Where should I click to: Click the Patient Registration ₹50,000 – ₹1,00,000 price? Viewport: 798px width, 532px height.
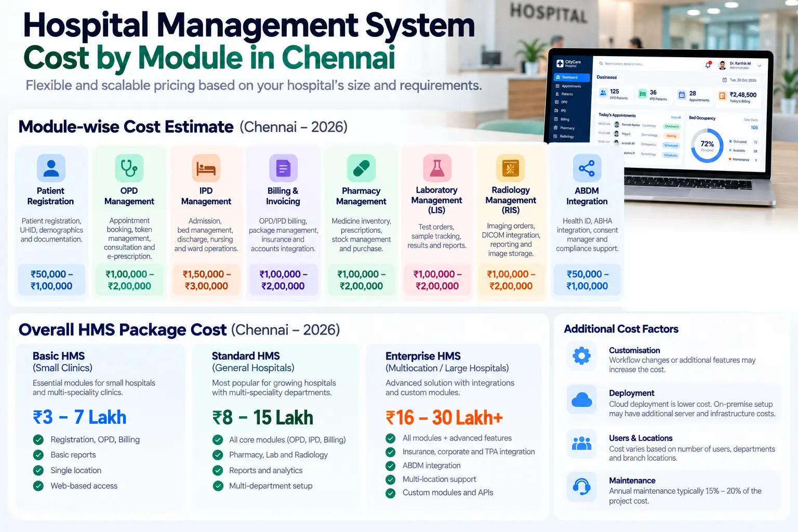point(51,280)
